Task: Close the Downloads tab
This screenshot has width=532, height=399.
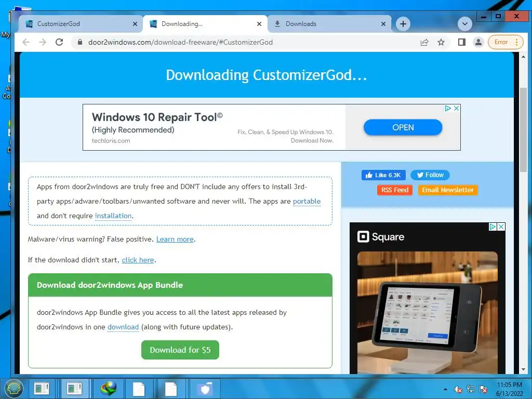Action: coord(383,24)
